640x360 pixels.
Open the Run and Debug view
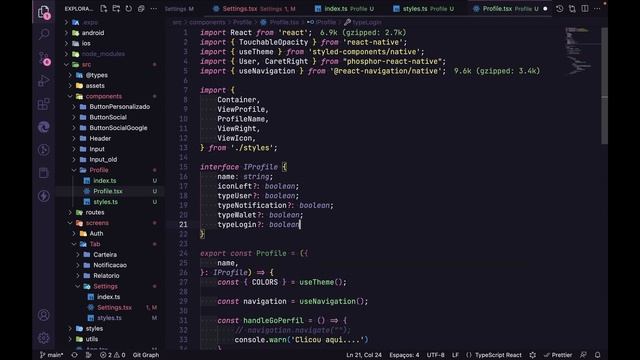(44, 81)
